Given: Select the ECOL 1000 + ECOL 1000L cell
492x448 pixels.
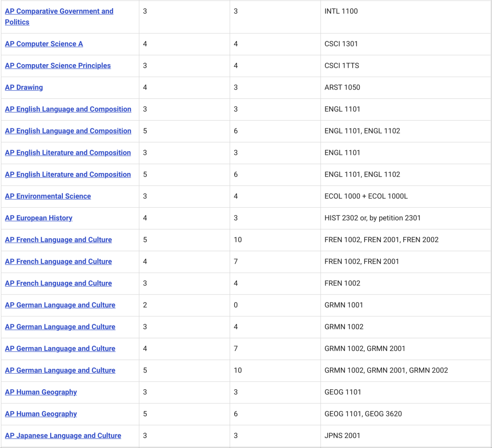Looking at the screenshot, I should [x=405, y=197].
